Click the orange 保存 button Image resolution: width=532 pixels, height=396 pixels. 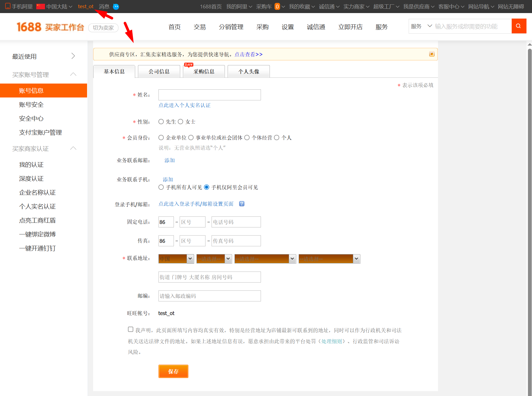tap(173, 371)
